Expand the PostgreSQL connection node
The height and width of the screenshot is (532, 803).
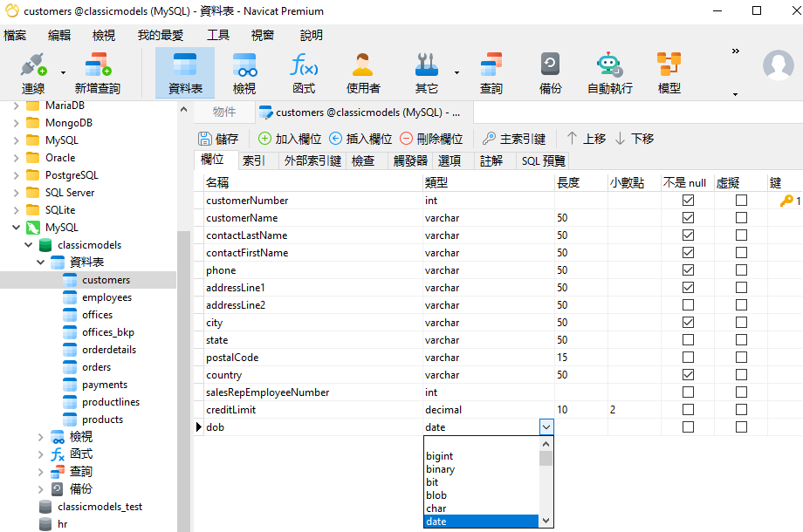16,174
